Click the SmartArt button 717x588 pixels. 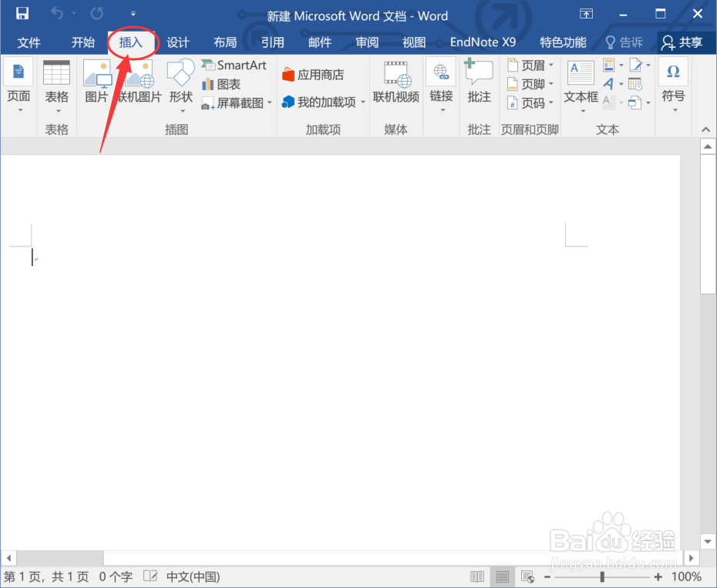coord(234,66)
